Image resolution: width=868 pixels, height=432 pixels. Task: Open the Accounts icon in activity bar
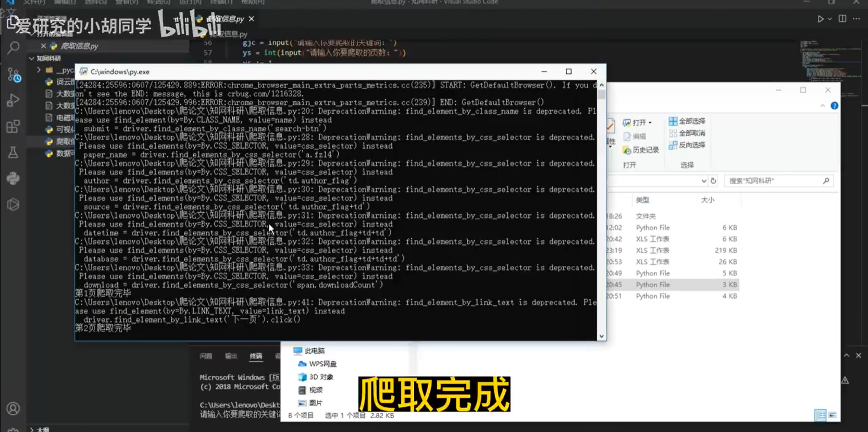(x=13, y=409)
